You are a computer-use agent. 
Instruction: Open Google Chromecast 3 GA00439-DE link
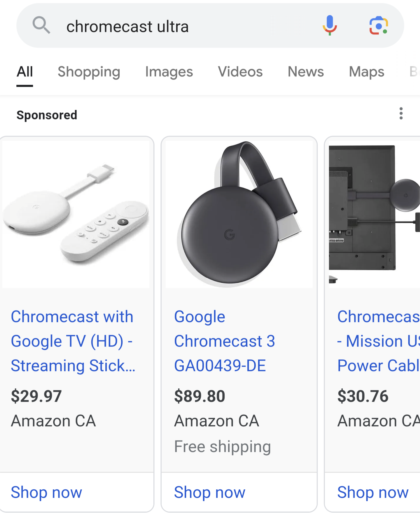pos(225,341)
